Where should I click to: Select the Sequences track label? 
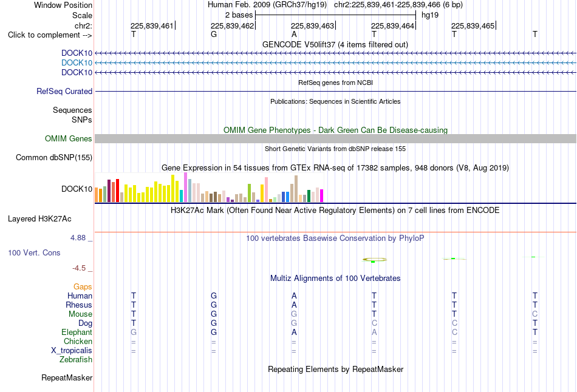click(x=72, y=110)
